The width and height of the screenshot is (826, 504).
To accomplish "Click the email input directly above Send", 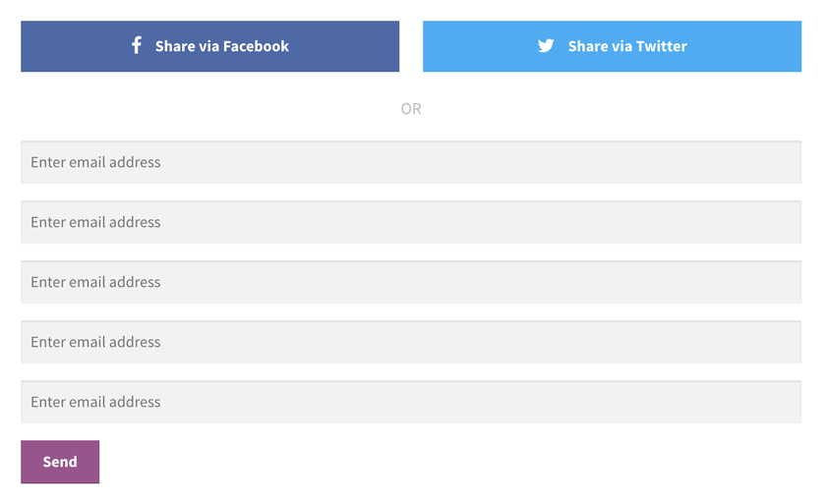I will pos(411,402).
